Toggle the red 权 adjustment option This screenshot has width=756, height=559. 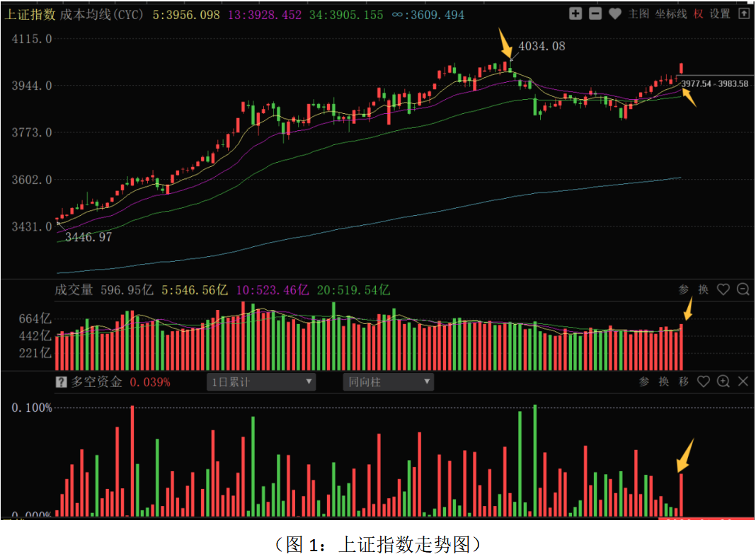[698, 13]
